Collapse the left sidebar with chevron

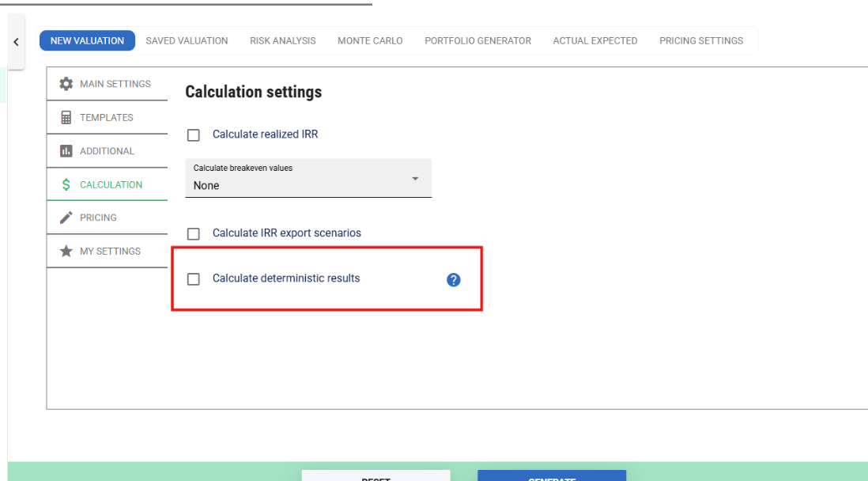pos(16,42)
